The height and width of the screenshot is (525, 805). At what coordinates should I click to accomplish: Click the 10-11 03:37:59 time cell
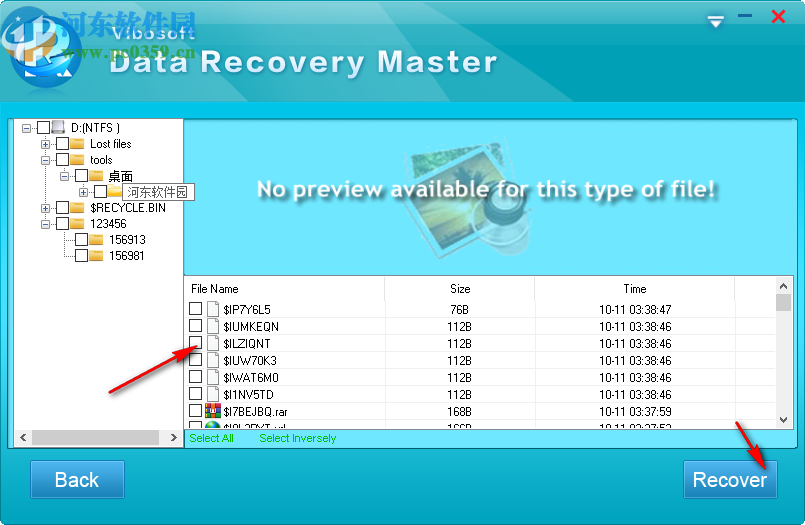tap(635, 412)
